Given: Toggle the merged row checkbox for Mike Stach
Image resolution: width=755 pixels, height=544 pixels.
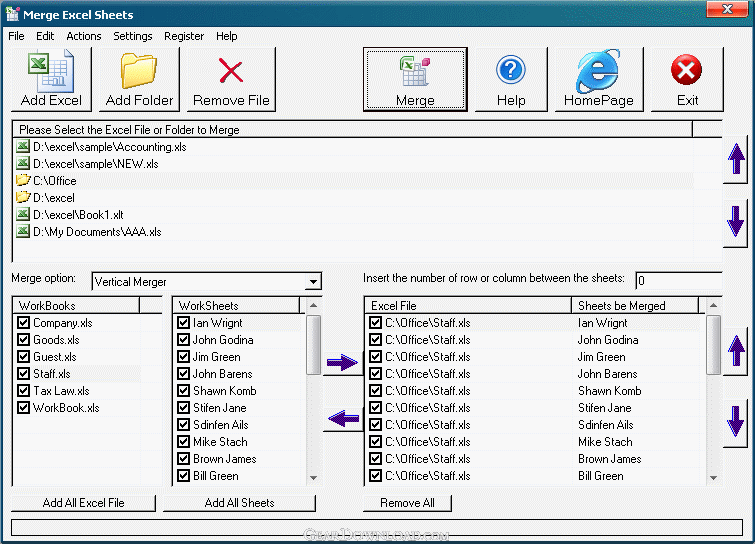Looking at the screenshot, I should click(x=376, y=441).
